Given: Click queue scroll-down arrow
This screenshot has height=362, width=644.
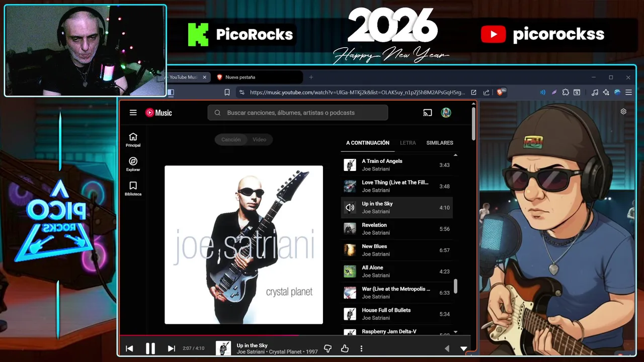Looking at the screenshot, I should coord(455,332).
